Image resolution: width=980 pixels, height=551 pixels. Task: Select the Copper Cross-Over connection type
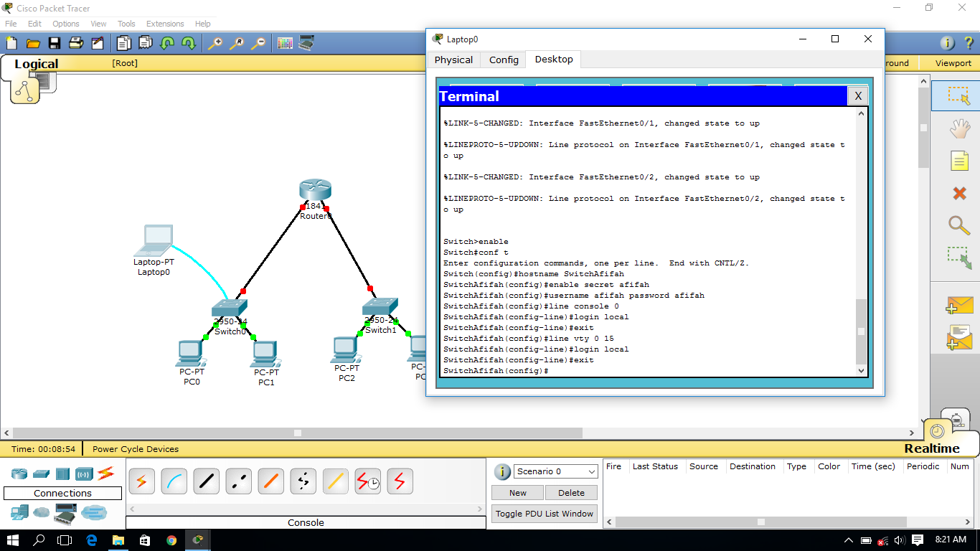[238, 481]
